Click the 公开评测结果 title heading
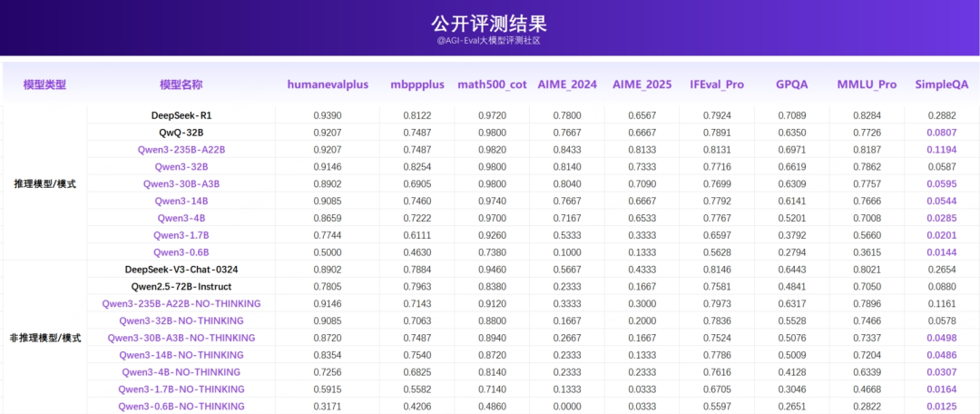The image size is (980, 414). pos(489,24)
